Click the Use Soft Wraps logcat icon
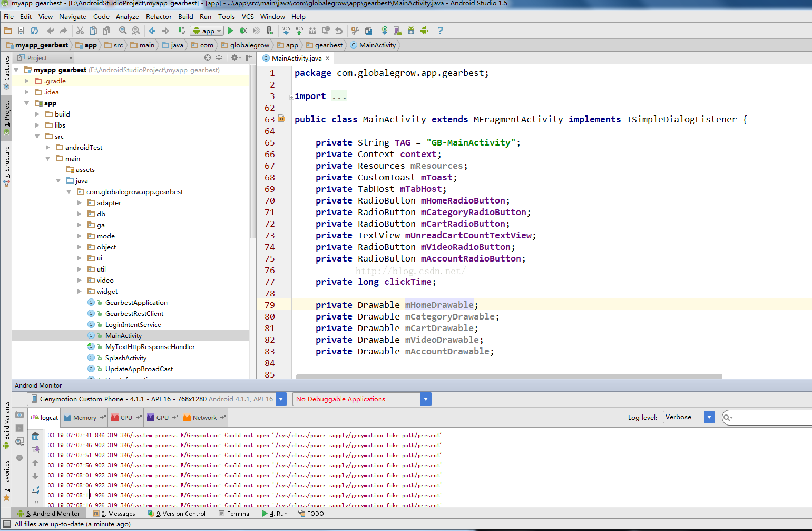The image size is (812, 531). [x=35, y=489]
